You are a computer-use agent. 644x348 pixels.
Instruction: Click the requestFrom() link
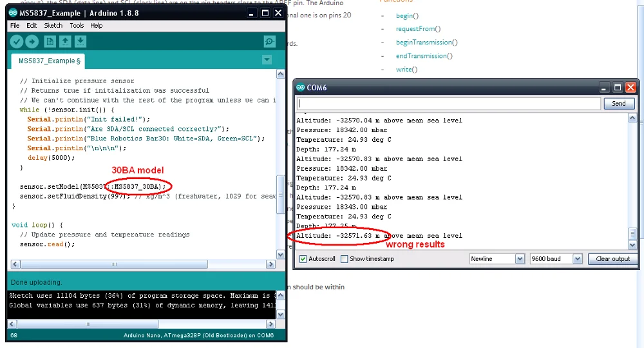(418, 29)
